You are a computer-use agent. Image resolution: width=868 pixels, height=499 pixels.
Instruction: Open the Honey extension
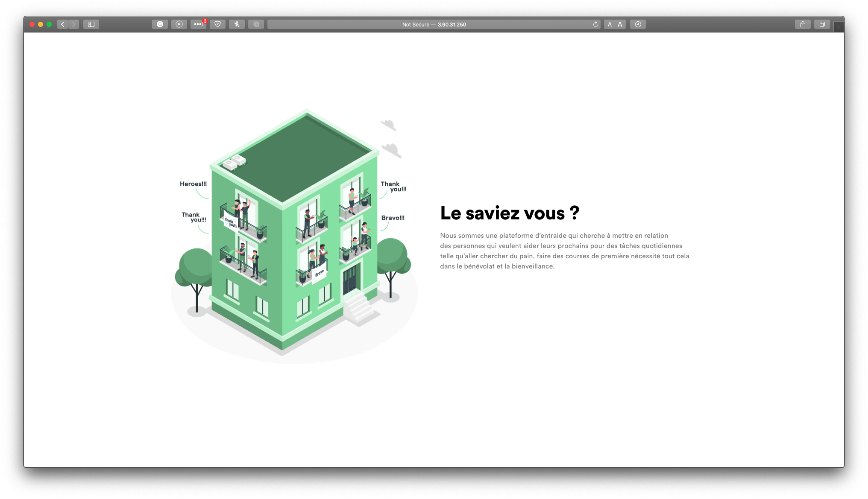[237, 24]
